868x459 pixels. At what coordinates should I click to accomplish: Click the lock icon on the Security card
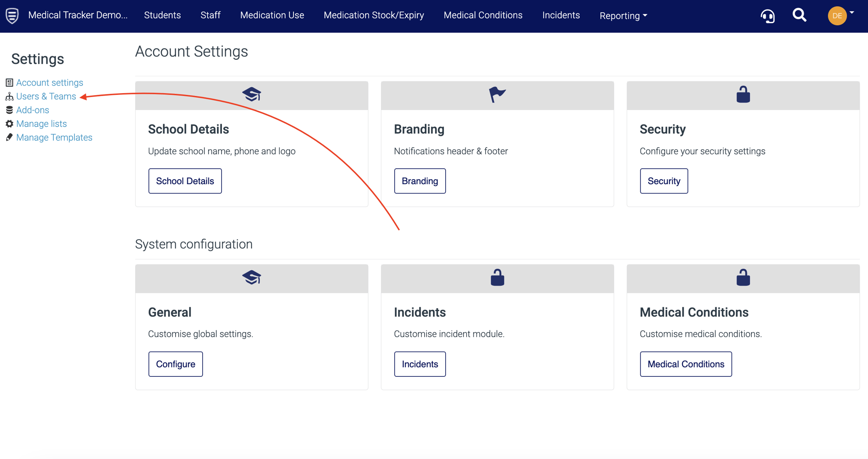tap(743, 94)
